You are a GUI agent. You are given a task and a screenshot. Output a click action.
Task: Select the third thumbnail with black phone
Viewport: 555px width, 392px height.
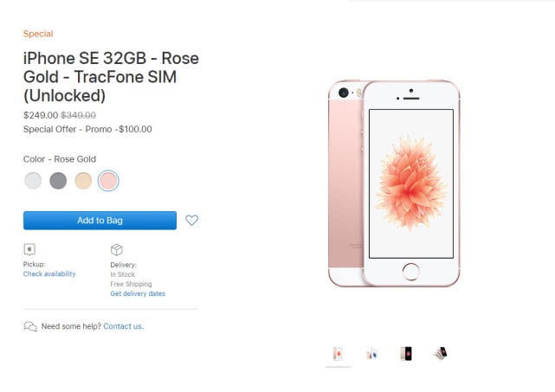(x=406, y=353)
